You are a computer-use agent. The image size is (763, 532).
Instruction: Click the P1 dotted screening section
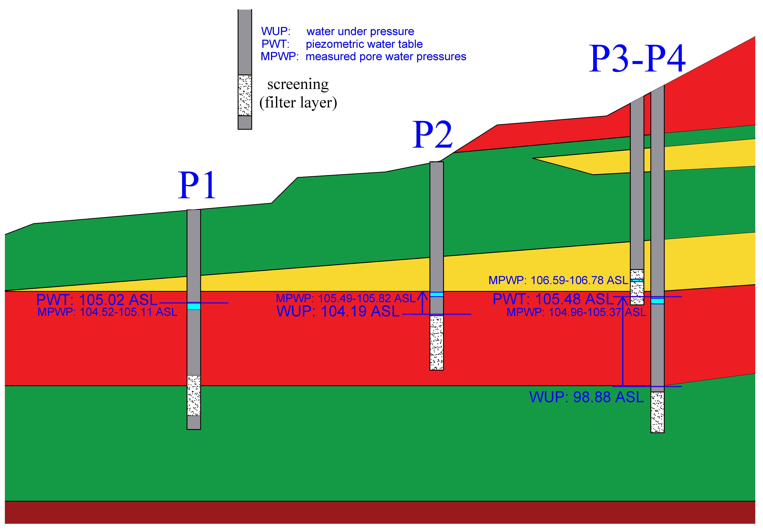point(194,396)
